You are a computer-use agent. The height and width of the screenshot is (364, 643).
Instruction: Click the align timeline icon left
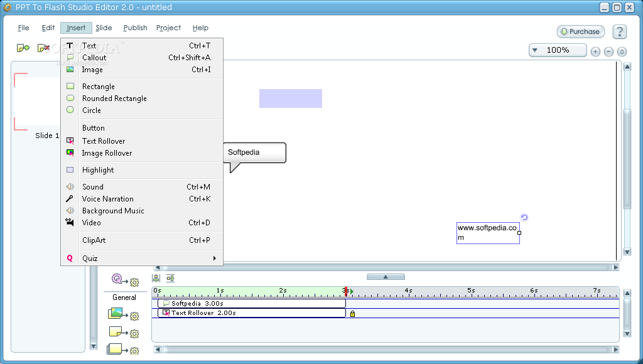[x=156, y=278]
